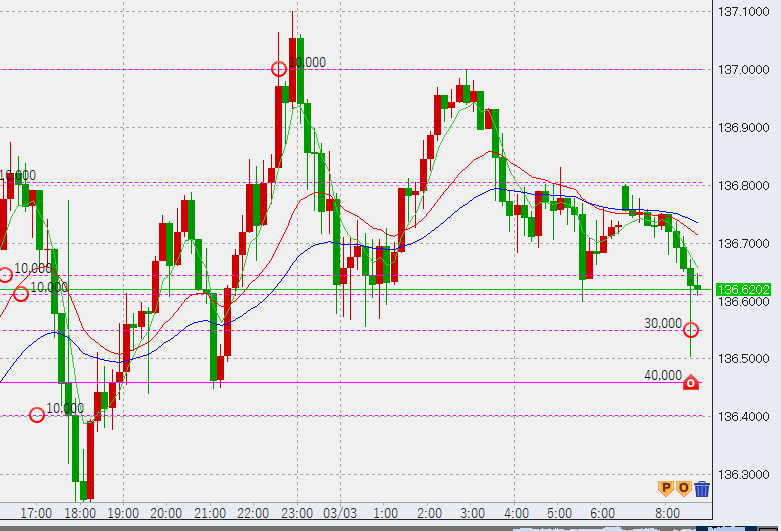Screen dimensions: 781x531
Task: Click the tall red candle near 18:00 low
Action: [89, 459]
